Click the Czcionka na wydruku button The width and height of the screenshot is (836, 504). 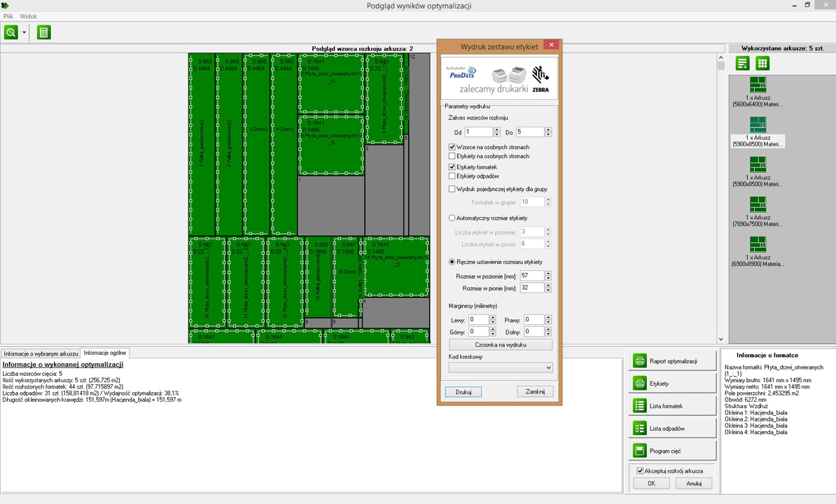click(500, 345)
